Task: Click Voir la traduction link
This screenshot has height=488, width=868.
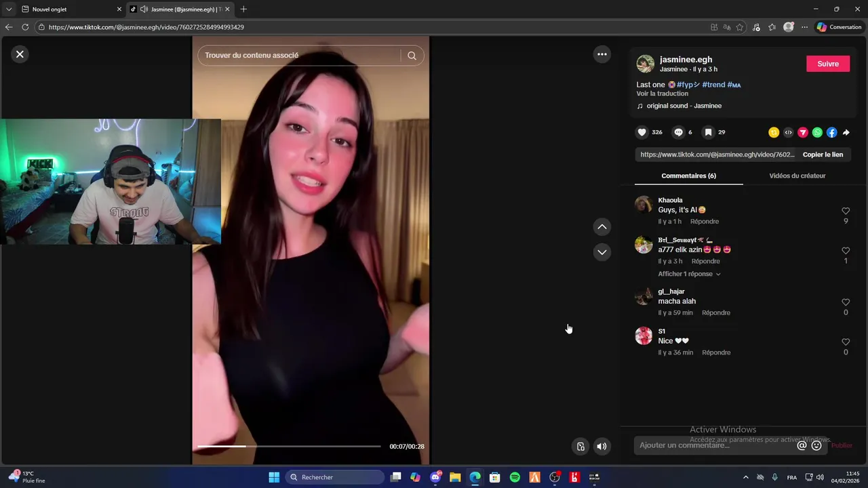Action: click(662, 94)
